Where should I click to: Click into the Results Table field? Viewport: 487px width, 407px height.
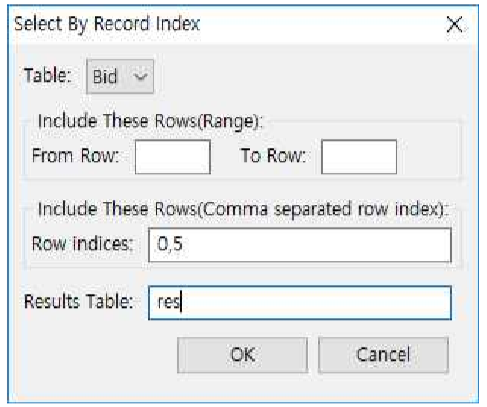pyautogui.click(x=300, y=303)
